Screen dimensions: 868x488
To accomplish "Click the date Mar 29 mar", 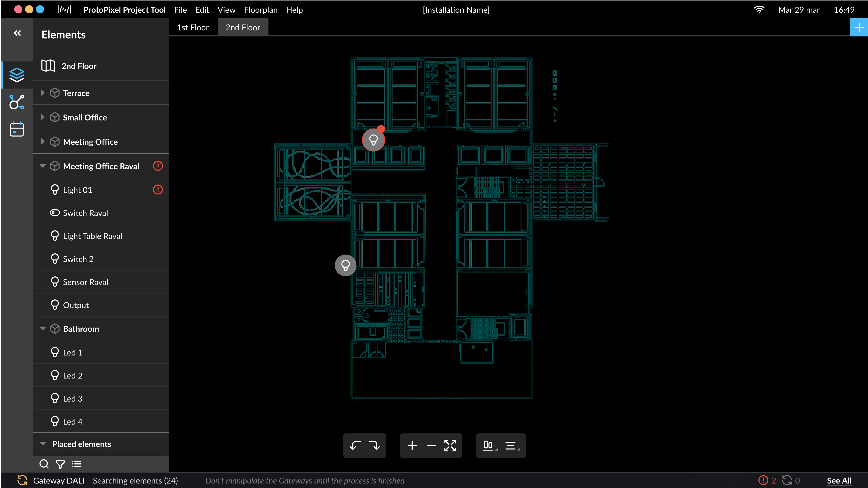I will 799,10.
